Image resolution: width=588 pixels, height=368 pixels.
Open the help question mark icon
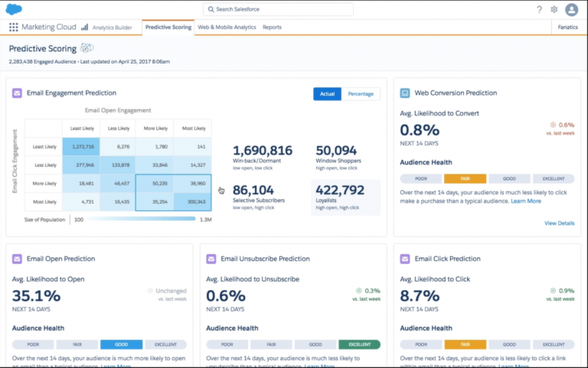pos(539,9)
